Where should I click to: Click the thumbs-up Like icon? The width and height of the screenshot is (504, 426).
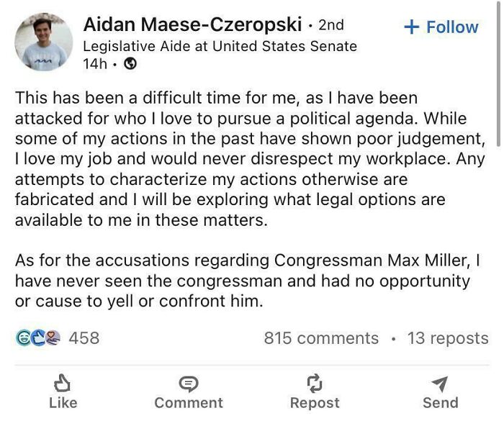click(x=63, y=383)
